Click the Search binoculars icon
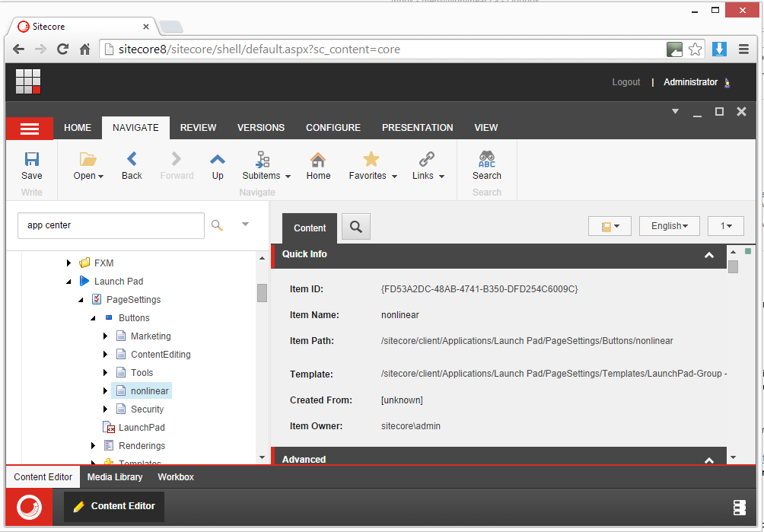 point(487,159)
